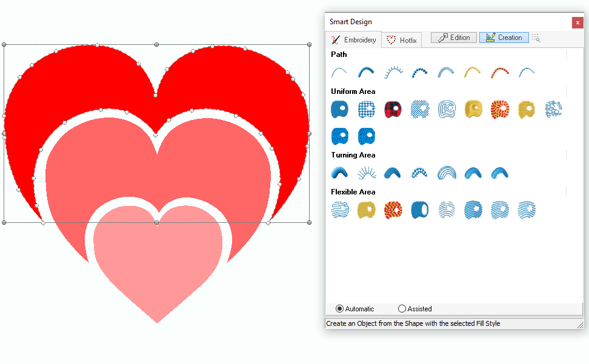The height and width of the screenshot is (364, 589).
Task: Choose the yellow stitch style in Path row
Action: point(473,73)
